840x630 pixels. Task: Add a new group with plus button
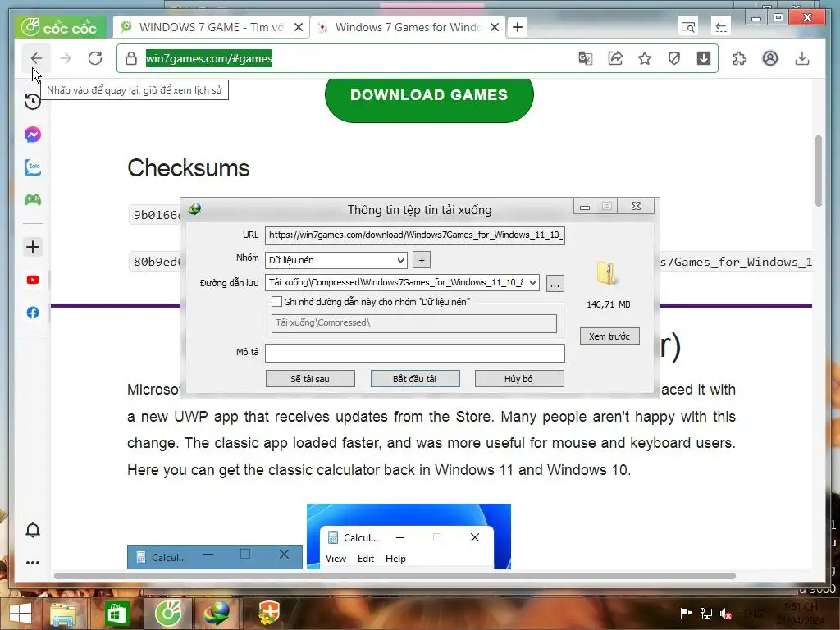coord(422,260)
